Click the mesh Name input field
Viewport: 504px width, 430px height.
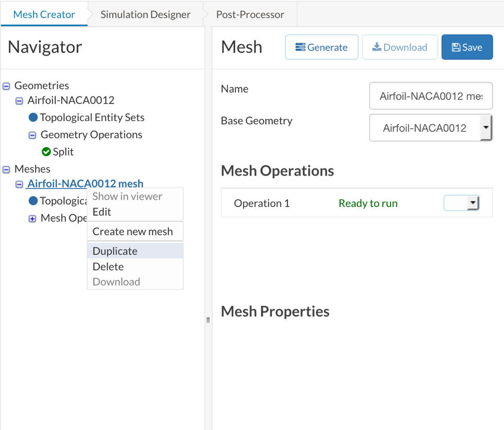430,96
